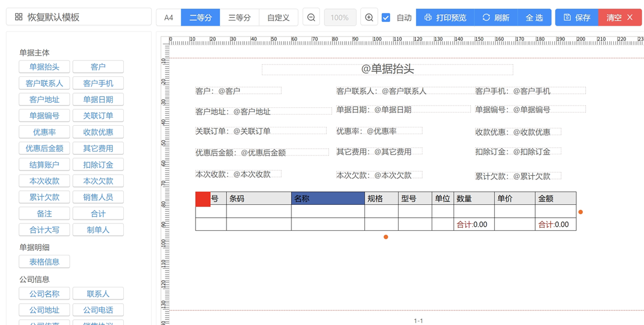
Task: Restore default template 恢复默认模板
Action: pyautogui.click(x=79, y=16)
